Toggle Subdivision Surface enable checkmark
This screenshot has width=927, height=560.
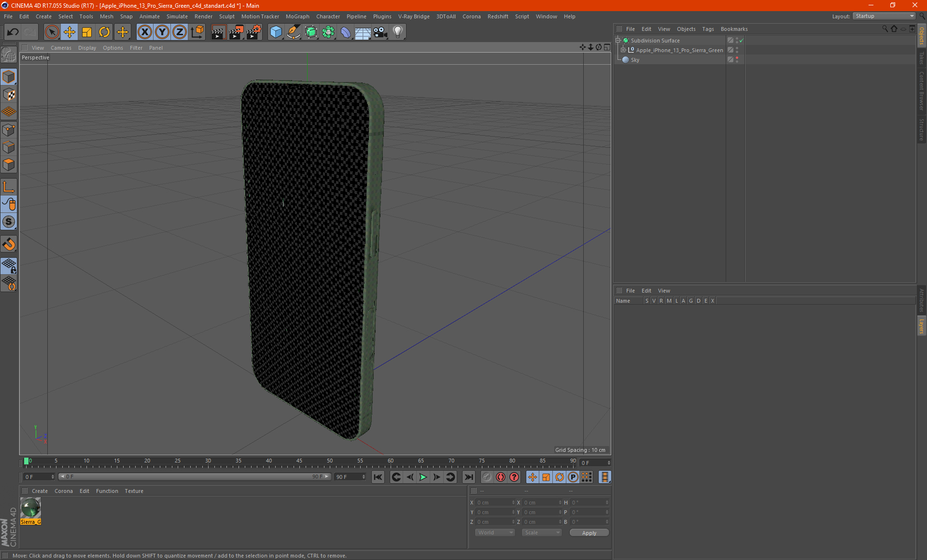pyautogui.click(x=742, y=41)
